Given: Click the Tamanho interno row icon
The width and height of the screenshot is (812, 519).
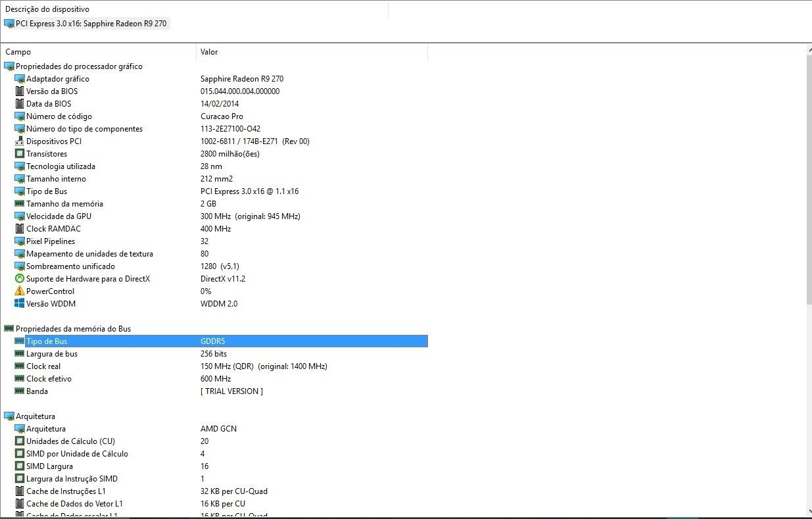Looking at the screenshot, I should 20,179.
